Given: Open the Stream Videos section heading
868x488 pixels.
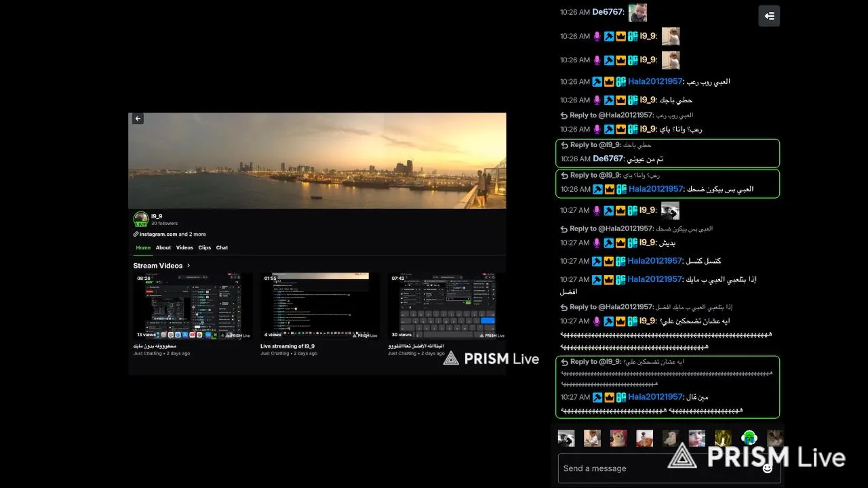Looking at the screenshot, I should point(158,266).
